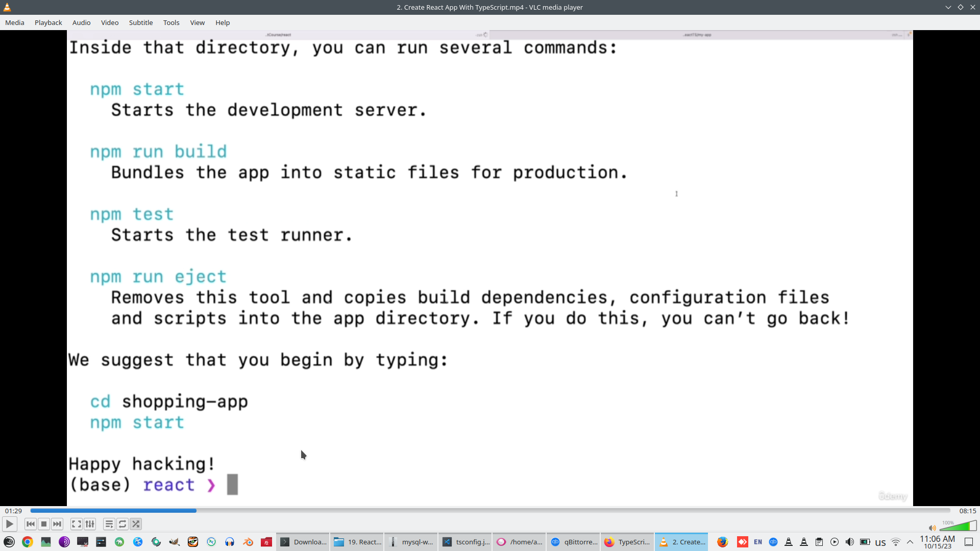This screenshot has height=551, width=980.
Task: Seek on the playback progress bar
Action: [490, 511]
